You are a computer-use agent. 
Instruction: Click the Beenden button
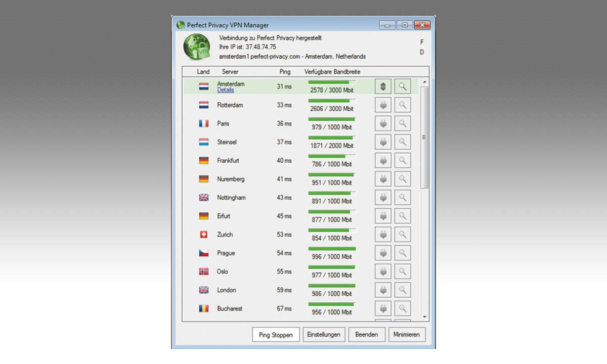367,335
